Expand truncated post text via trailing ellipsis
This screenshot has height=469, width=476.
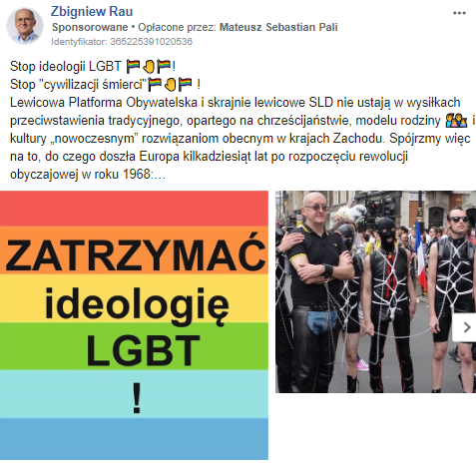pos(160,175)
